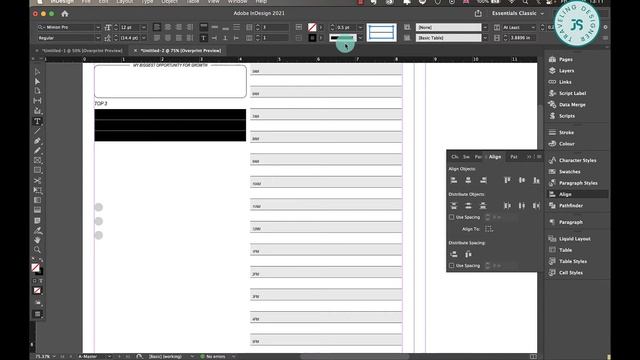Open the stroke type dropdown arrow
This screenshot has width=640, height=360.
coord(360,38)
